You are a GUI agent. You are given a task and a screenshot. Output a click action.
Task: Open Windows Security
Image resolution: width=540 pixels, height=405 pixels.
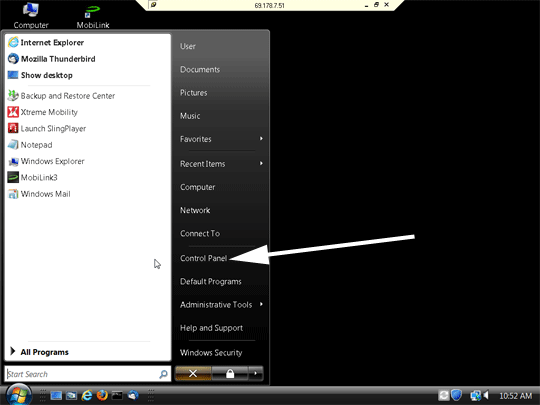(211, 353)
